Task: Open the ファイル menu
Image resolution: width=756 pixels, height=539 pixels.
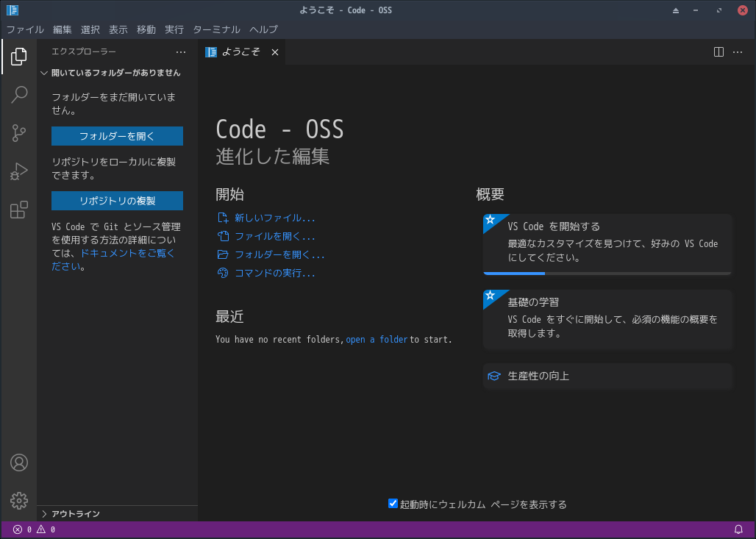Action: click(x=25, y=29)
